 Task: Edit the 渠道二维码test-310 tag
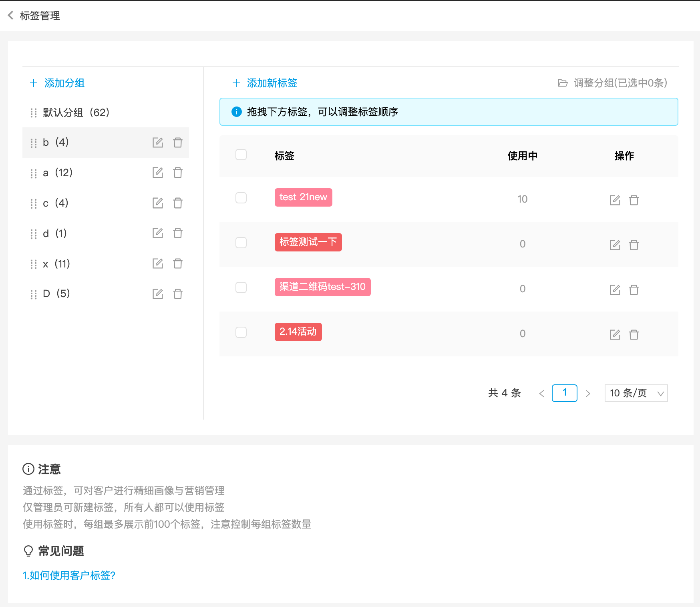[615, 290]
